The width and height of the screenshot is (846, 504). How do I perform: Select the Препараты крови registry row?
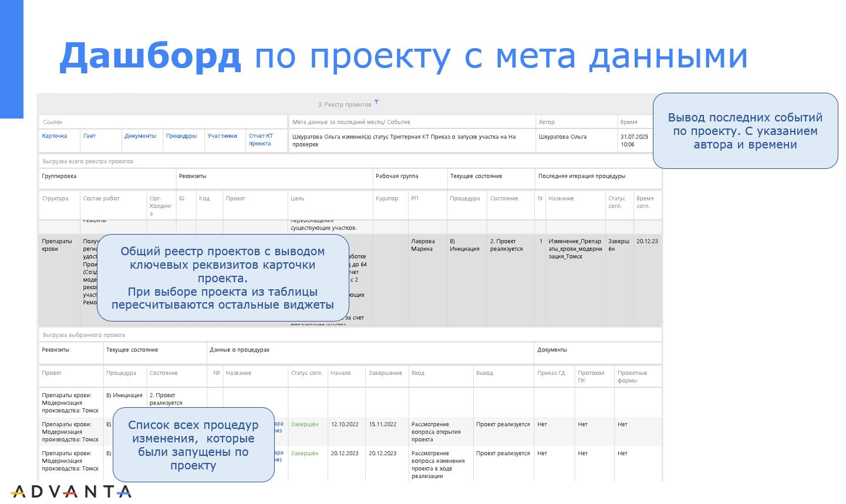click(x=57, y=245)
